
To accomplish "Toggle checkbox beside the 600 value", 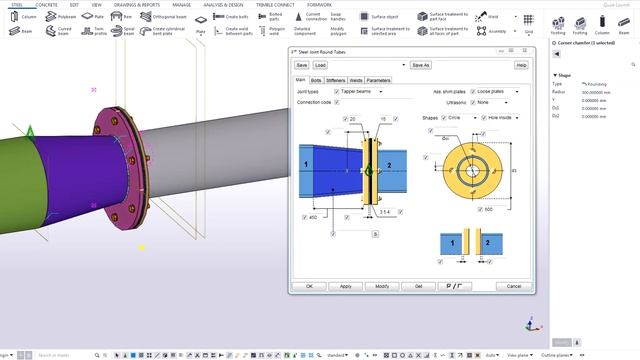I will click(480, 209).
